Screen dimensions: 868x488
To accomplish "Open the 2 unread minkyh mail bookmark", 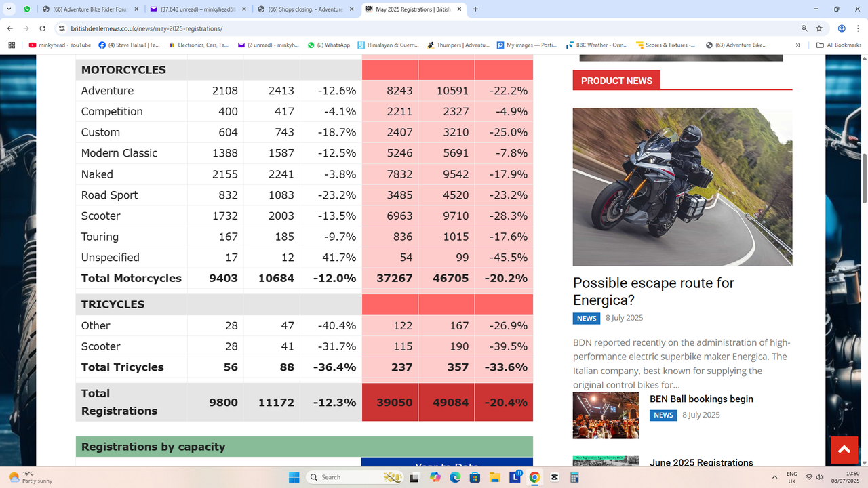I will point(269,45).
